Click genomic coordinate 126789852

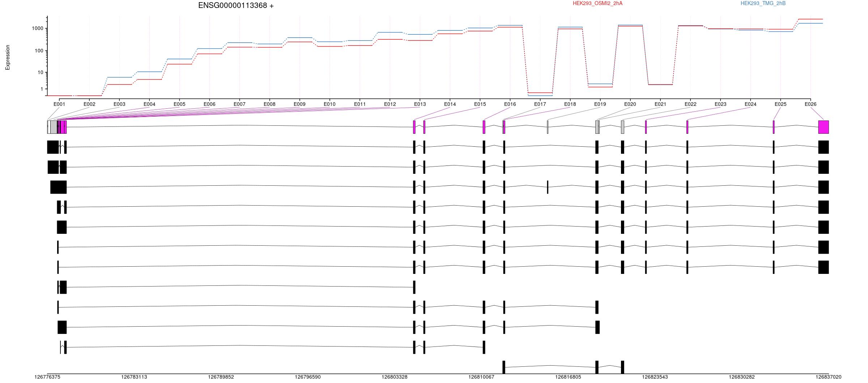221,377
